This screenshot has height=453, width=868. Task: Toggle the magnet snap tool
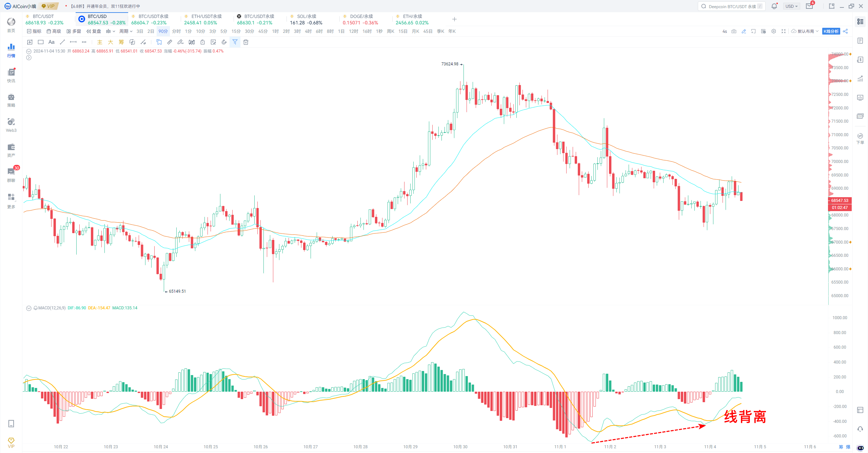(224, 42)
